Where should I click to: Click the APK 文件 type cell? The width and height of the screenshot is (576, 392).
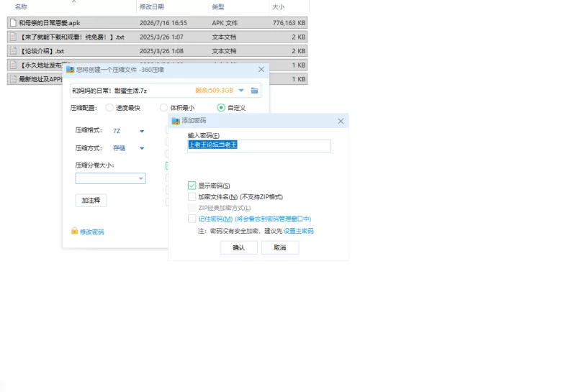225,23
